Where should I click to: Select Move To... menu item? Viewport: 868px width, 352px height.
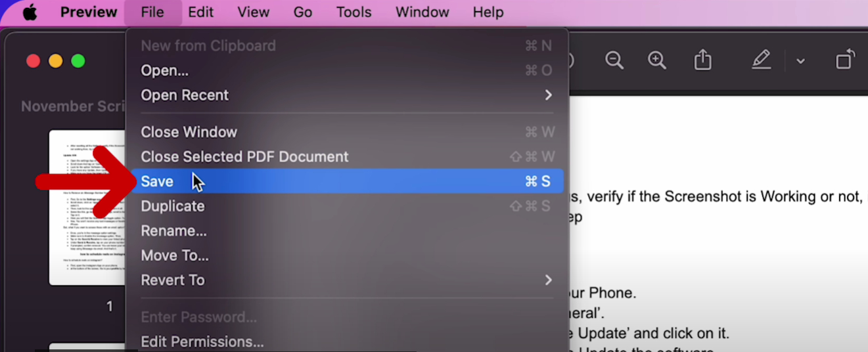(x=346, y=255)
